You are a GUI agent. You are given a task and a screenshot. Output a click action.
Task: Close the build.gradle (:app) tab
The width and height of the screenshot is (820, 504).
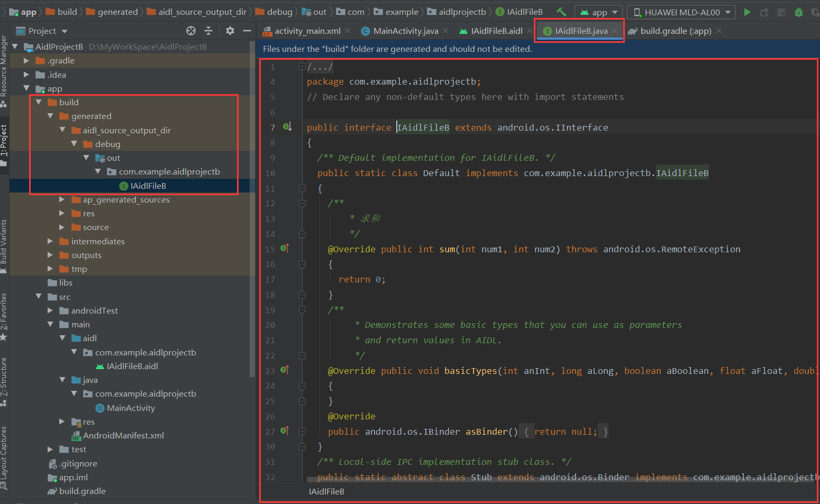(718, 31)
